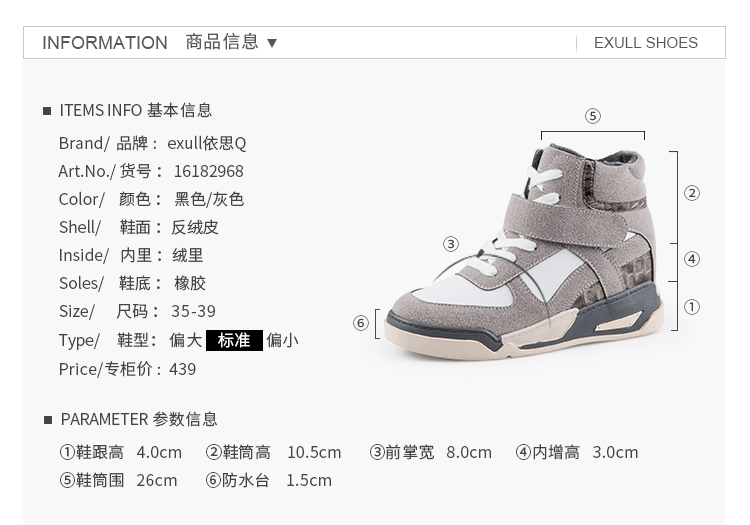Click circled number 4 marker beside shoe
750x525 pixels.
click(692, 259)
